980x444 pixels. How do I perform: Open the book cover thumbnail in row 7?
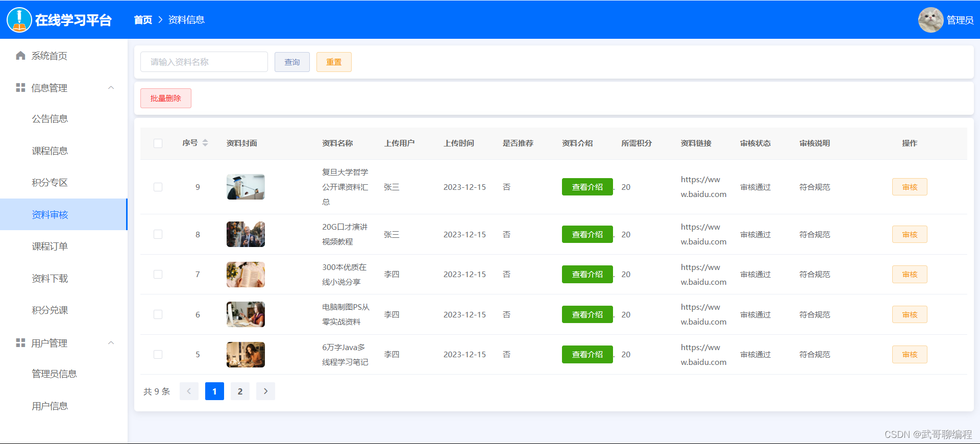[x=246, y=275]
